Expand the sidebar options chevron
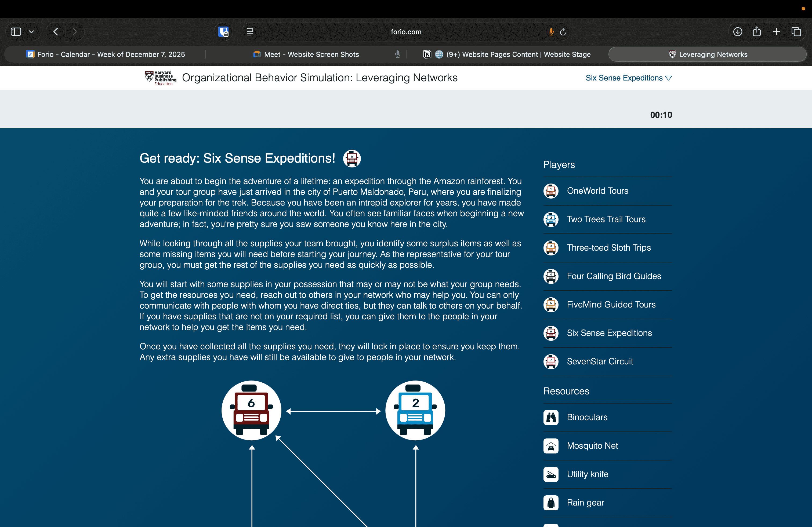Screen dimensions: 812x527 (31, 32)
